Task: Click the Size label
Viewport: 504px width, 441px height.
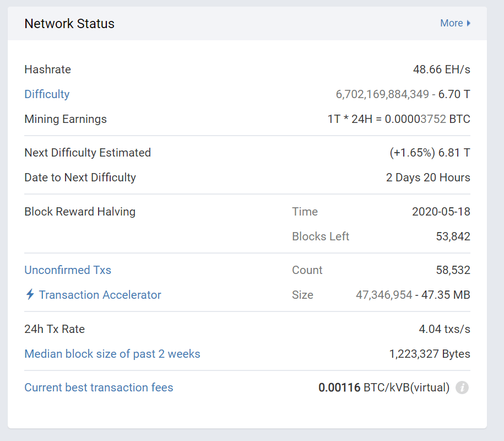Action: (302, 295)
